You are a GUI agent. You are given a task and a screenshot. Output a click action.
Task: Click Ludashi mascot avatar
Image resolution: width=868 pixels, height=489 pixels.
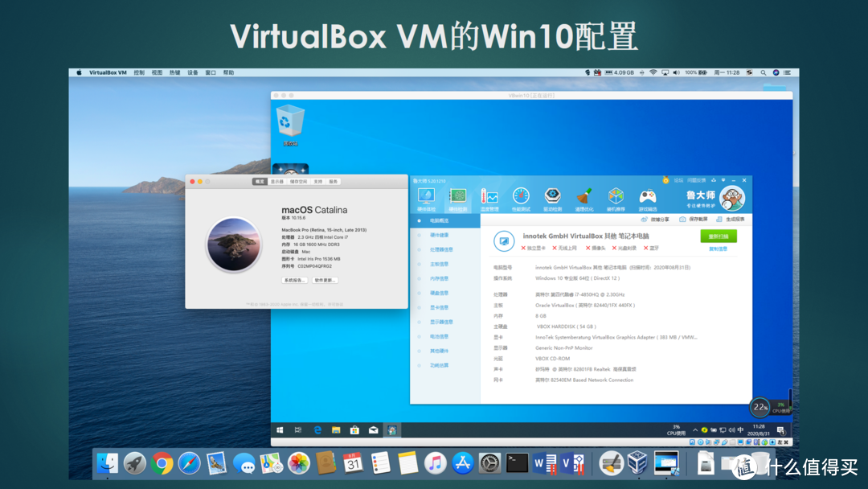coord(732,199)
